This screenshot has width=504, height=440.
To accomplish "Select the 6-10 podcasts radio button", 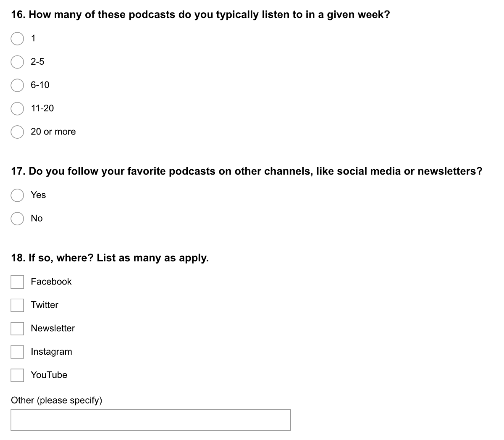I will pyautogui.click(x=17, y=85).
